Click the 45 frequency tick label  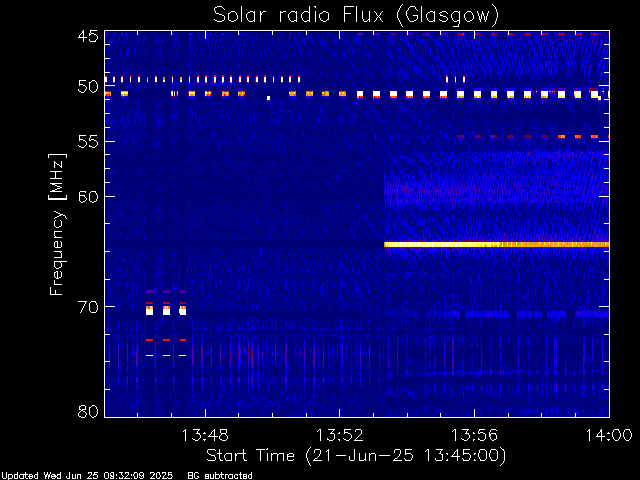click(x=88, y=36)
